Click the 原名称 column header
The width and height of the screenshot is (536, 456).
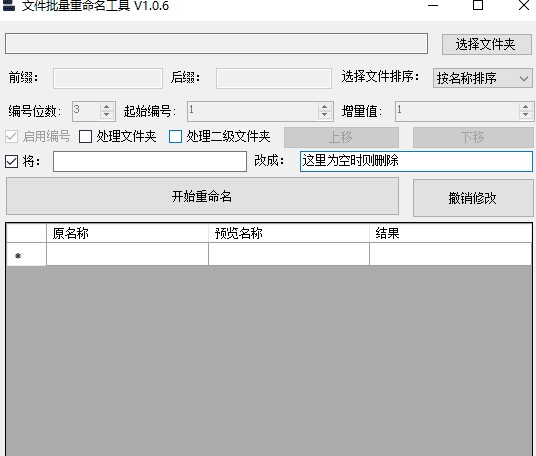coord(127,233)
